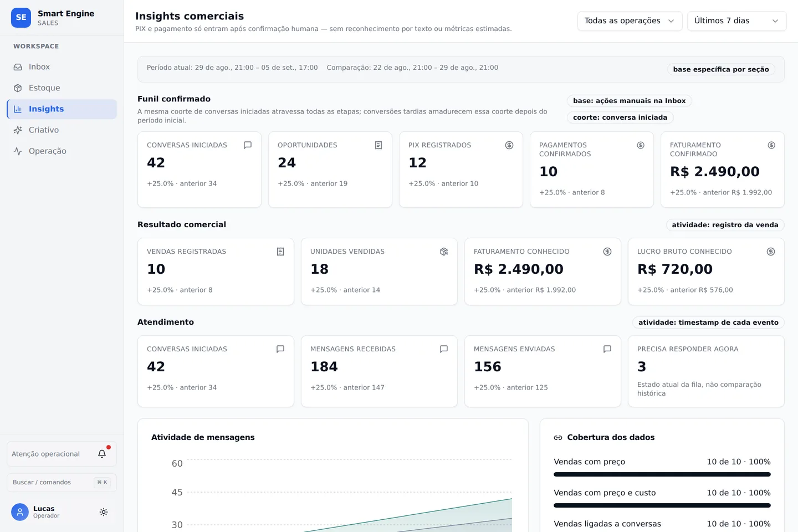The width and height of the screenshot is (798, 532).
Task: Click the Funil confirmado heading
Action: [174, 99]
